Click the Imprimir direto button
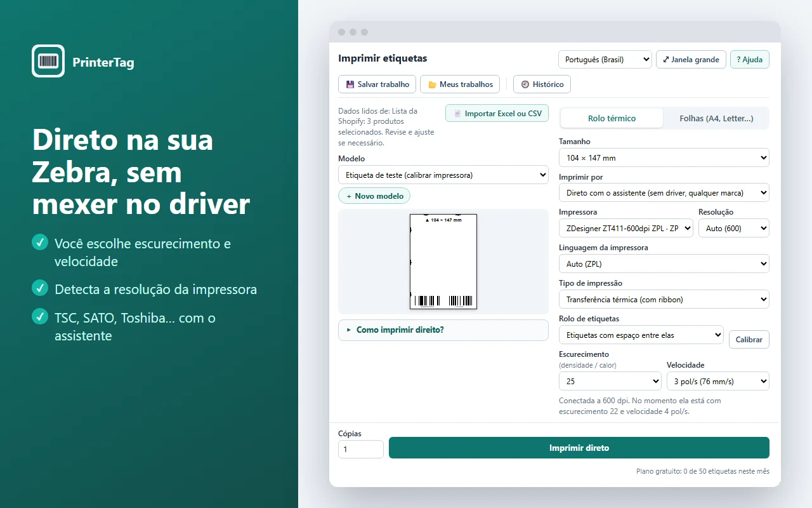 [579, 448]
